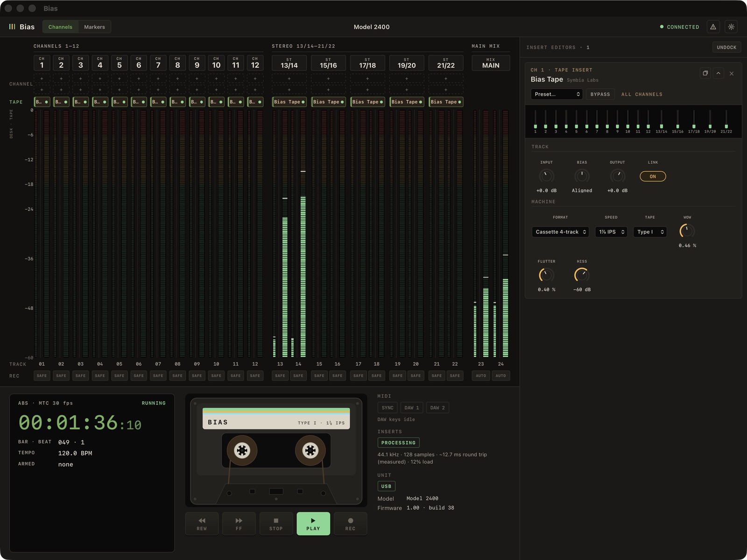Viewport: 747px width, 560px height.
Task: Open Bias Tape insert on stereo 15/16
Action: pyautogui.click(x=328, y=102)
